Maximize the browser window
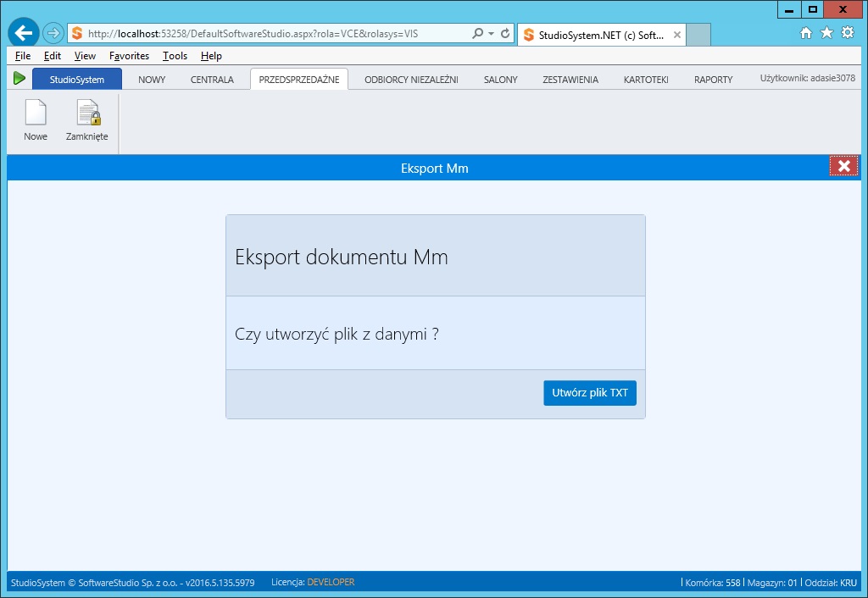The height and width of the screenshot is (598, 868). (x=812, y=9)
